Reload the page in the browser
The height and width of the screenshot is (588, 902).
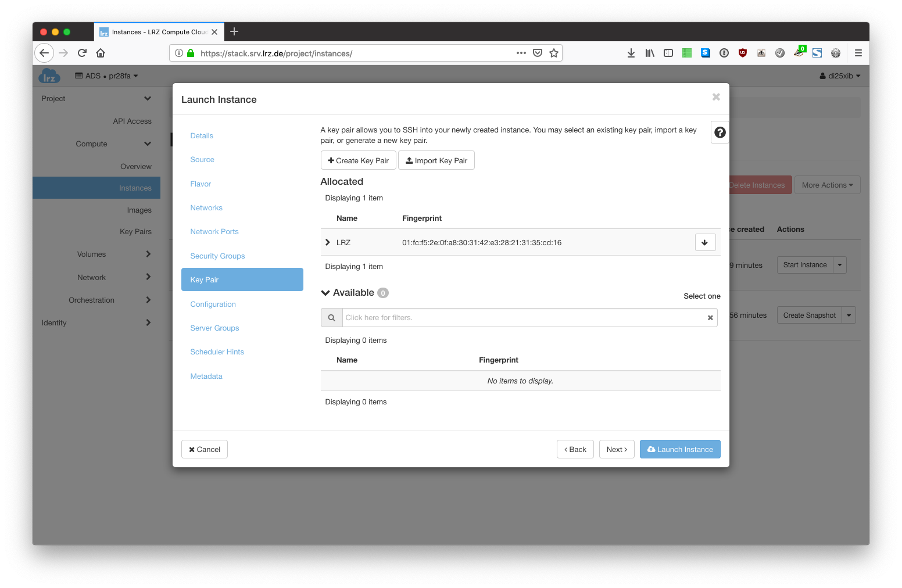pos(82,53)
